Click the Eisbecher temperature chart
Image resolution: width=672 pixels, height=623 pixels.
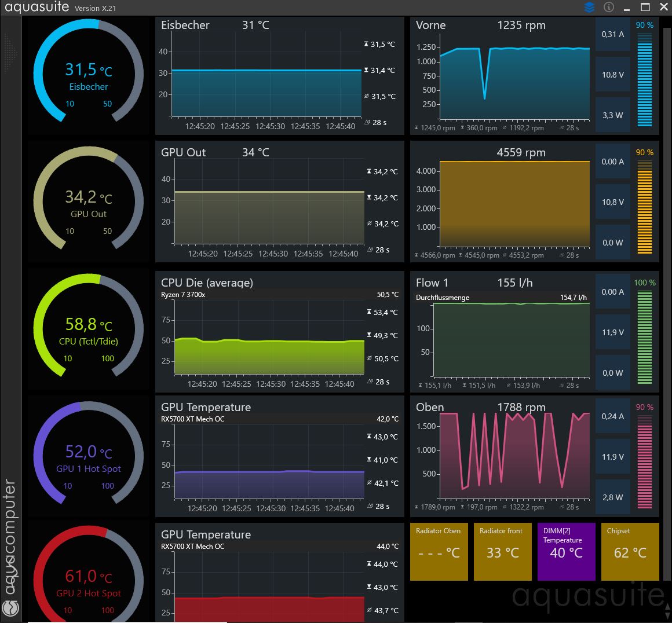coord(279,76)
